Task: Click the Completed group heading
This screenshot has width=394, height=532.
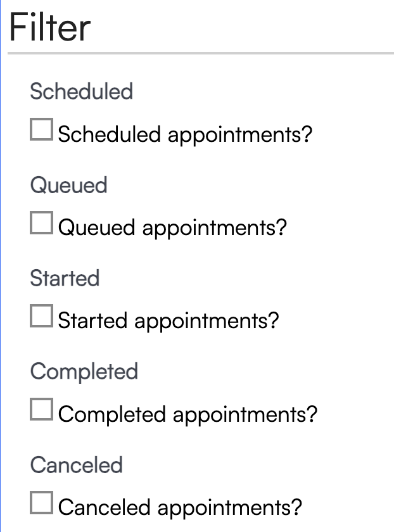Action: 84,371
